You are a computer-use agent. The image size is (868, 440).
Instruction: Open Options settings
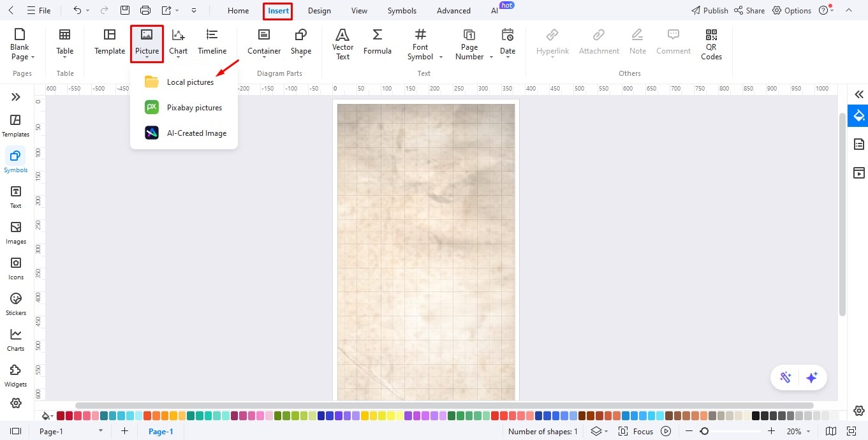[x=791, y=11]
